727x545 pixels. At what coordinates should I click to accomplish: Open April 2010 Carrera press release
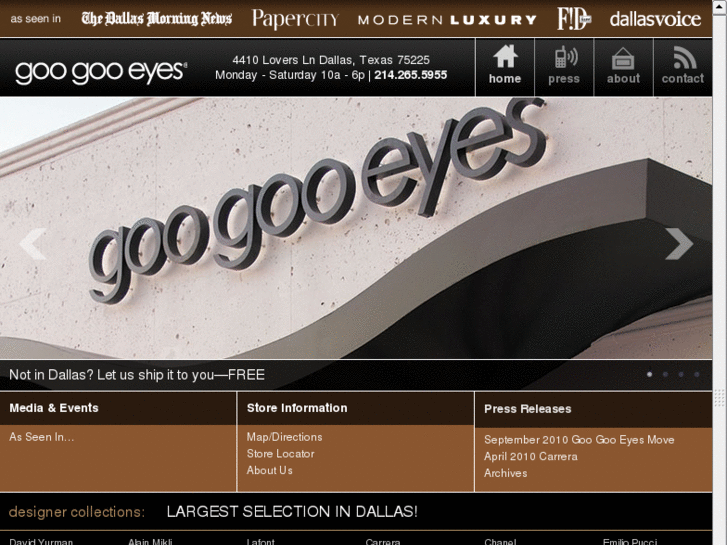531,456
